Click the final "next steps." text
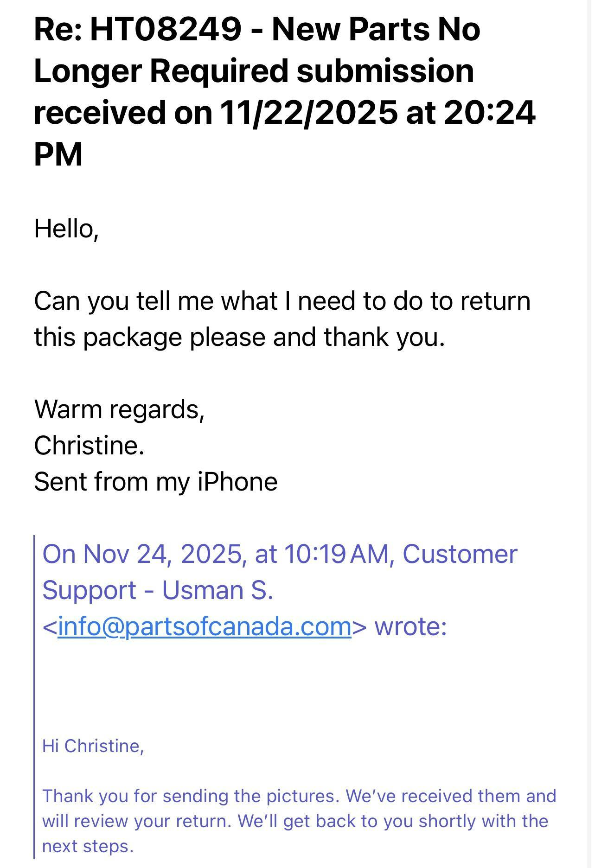The image size is (595, 868). click(88, 846)
